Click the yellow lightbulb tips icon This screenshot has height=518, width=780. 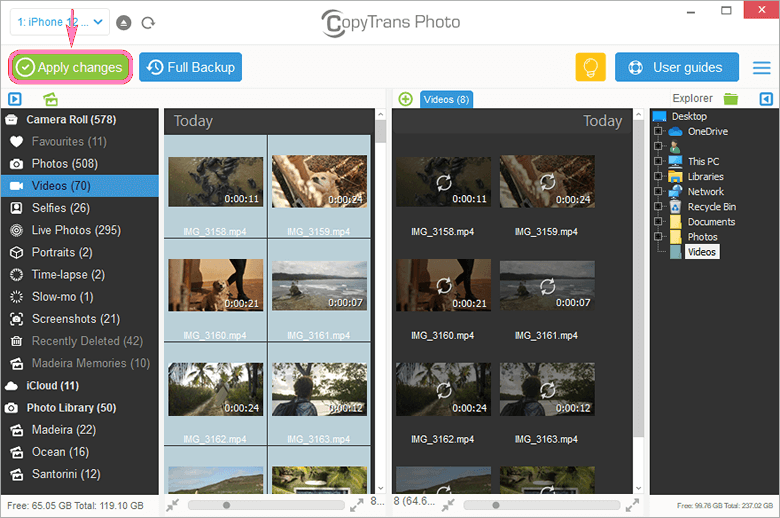coord(590,67)
